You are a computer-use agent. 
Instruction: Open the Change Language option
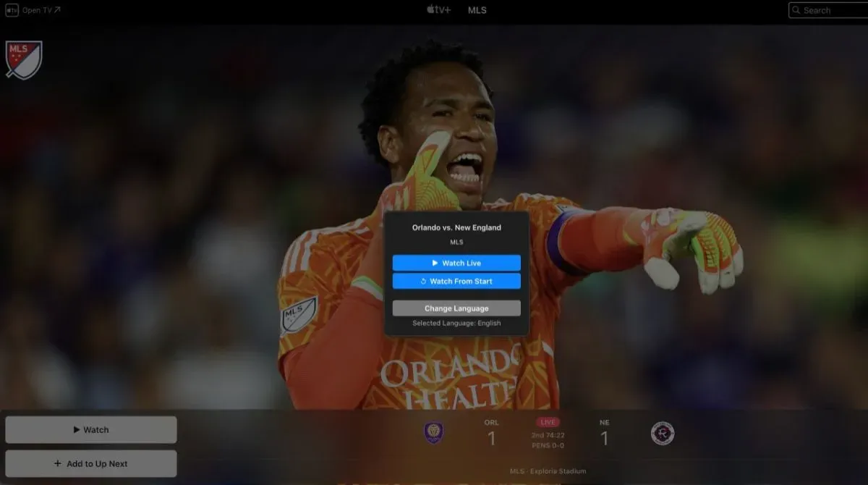point(456,308)
